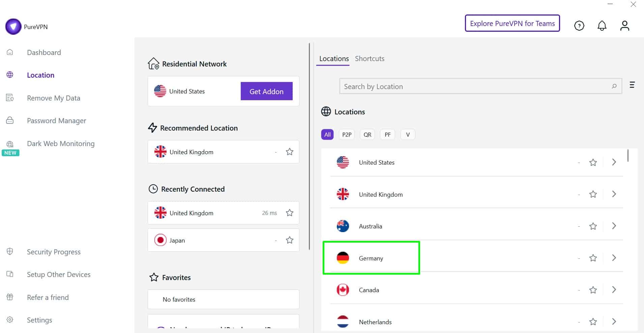644x333 pixels.
Task: Click the No favorites placeholder text
Action: pos(179,299)
